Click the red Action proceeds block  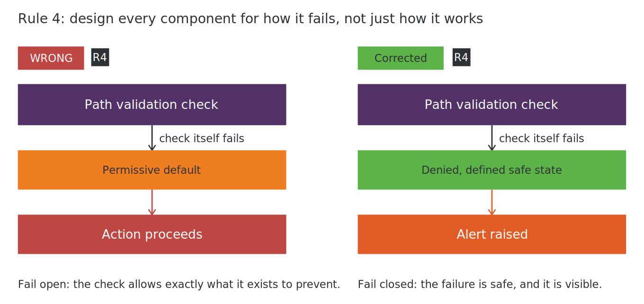click(152, 234)
